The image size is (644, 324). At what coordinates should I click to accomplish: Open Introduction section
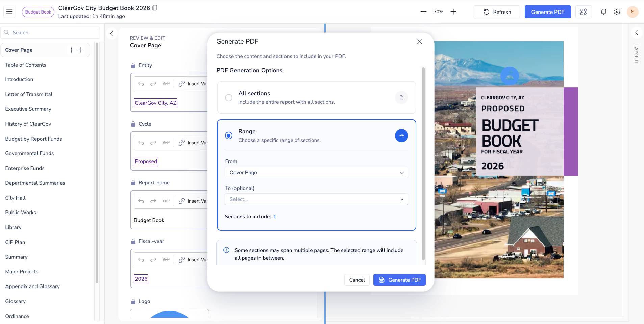[x=19, y=79]
